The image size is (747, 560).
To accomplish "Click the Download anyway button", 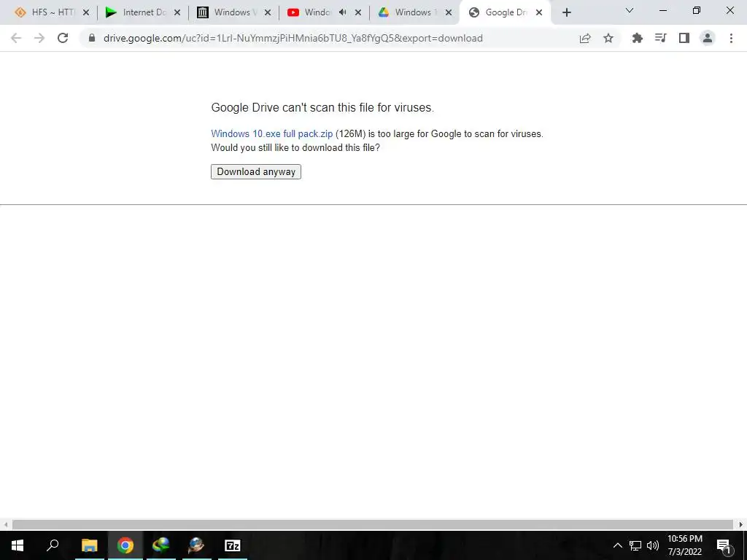I will [256, 171].
